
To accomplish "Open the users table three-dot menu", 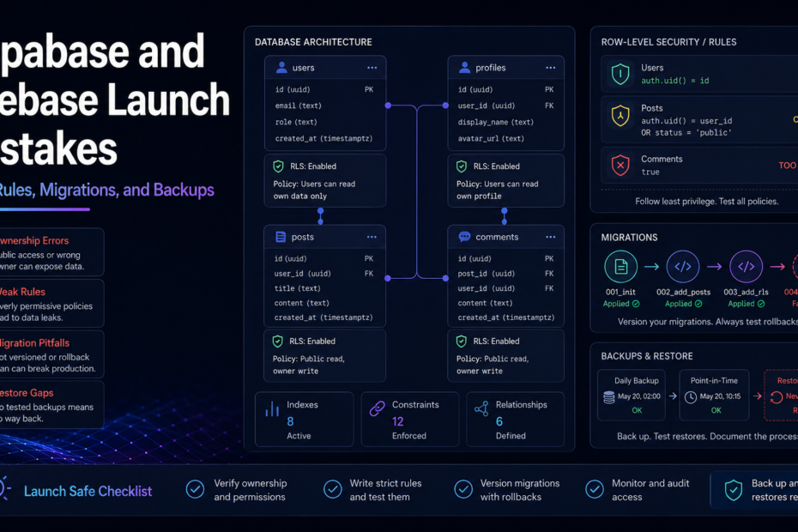I will point(372,68).
